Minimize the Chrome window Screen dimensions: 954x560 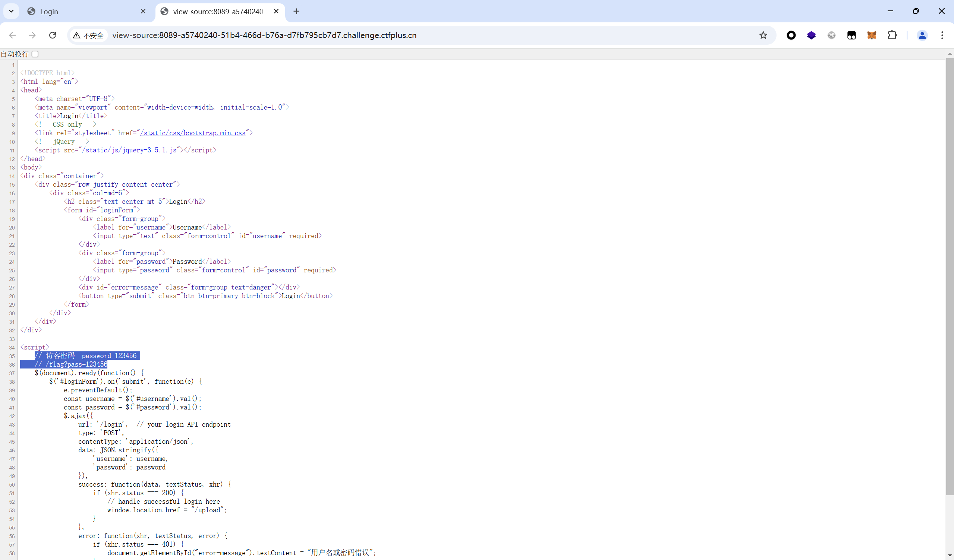click(x=890, y=11)
